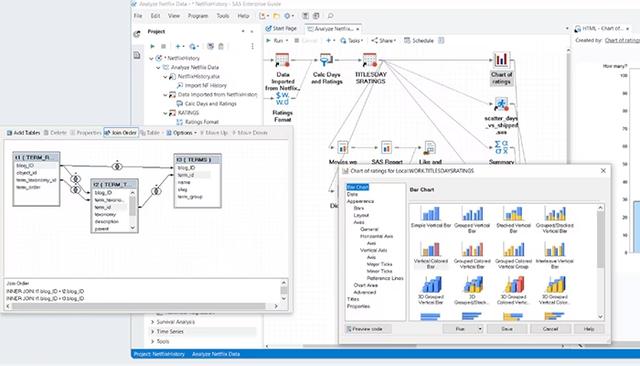The width and height of the screenshot is (640, 366).
Task: Click the Ratings Format node icon
Action: (x=282, y=99)
